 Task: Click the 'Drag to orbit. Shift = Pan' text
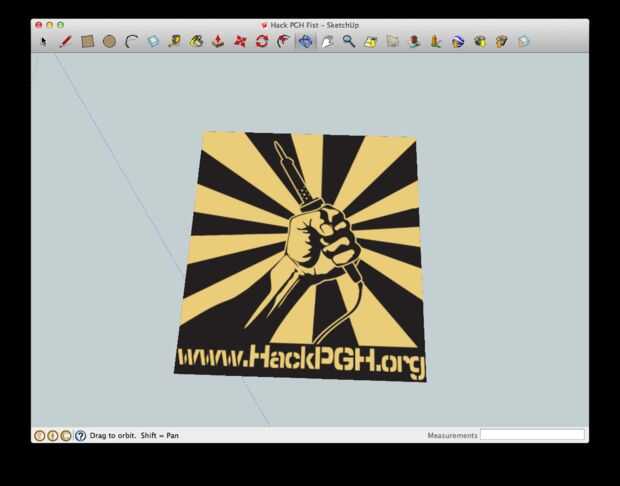pyautogui.click(x=134, y=435)
